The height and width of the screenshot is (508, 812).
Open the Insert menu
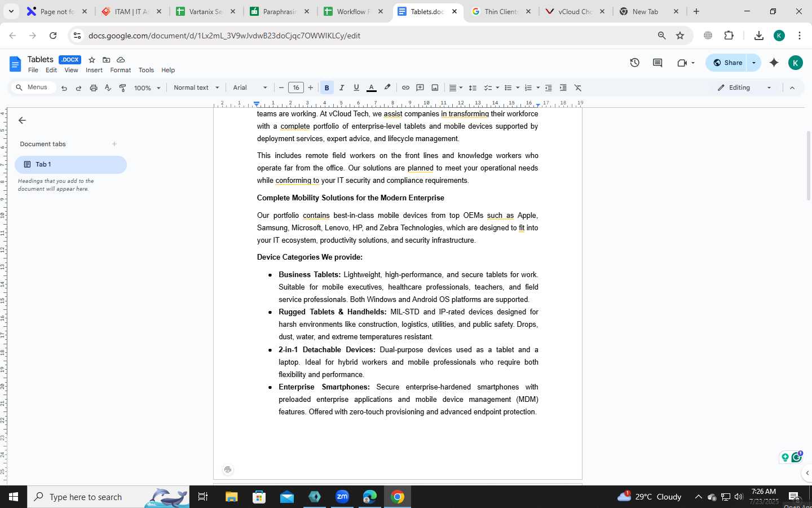(94, 70)
